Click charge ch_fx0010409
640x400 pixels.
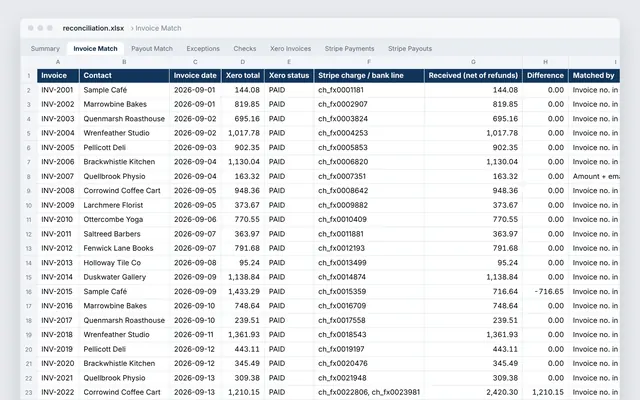[x=369, y=220]
